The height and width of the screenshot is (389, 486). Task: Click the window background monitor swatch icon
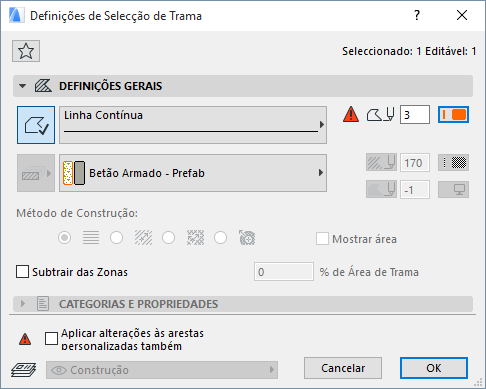(x=453, y=189)
